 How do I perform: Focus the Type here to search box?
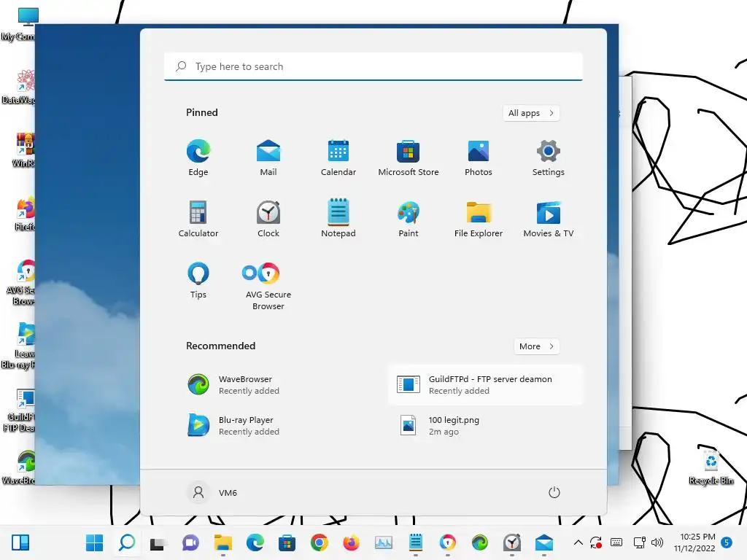click(x=373, y=66)
